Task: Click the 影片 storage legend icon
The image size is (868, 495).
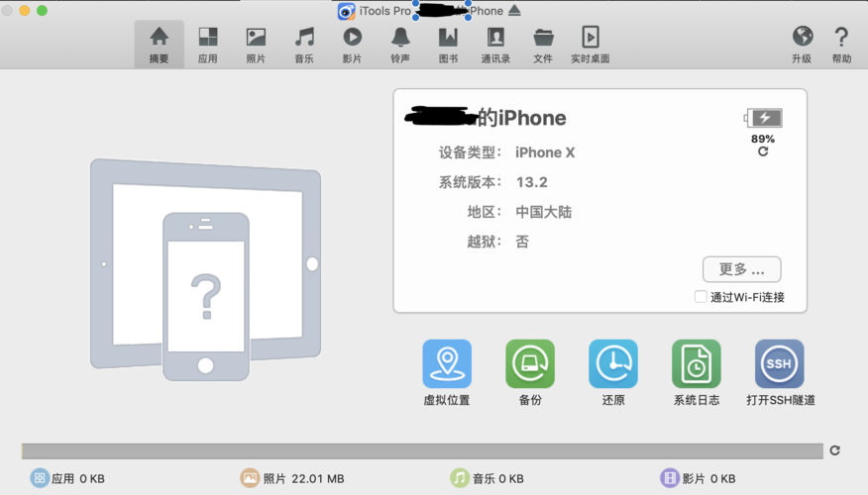Action: 669,478
